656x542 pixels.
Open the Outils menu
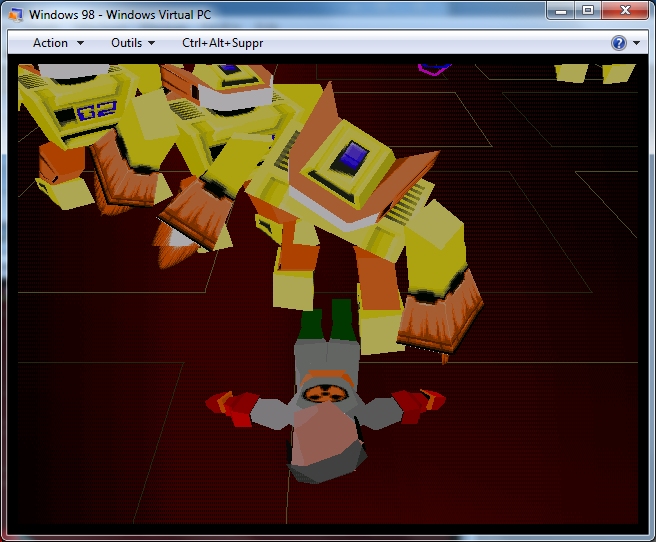pyautogui.click(x=133, y=43)
